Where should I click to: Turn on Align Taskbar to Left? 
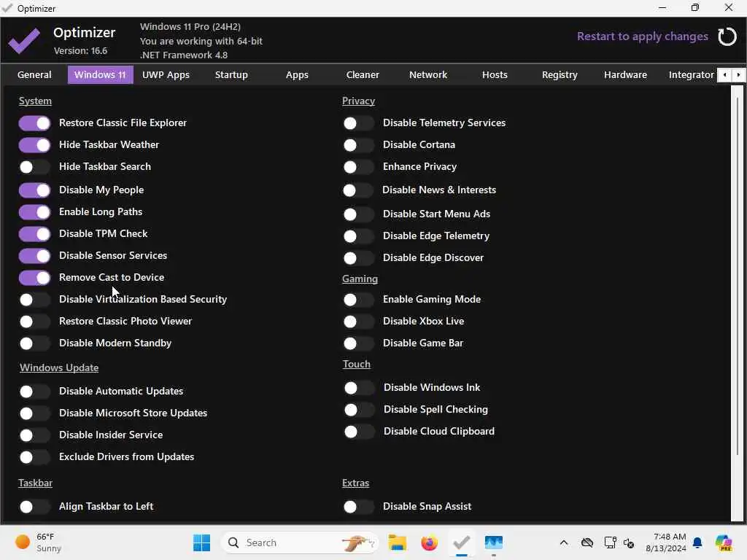(34, 507)
